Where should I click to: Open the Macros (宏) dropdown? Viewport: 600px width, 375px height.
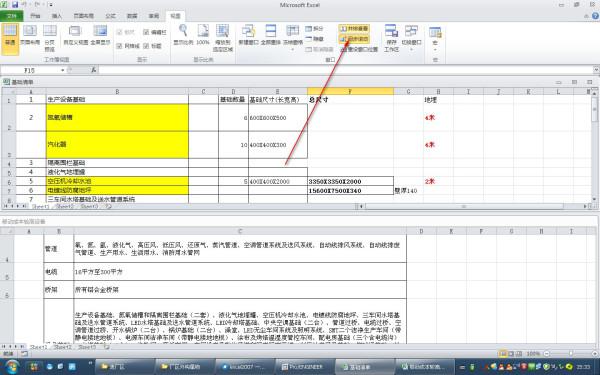(x=435, y=38)
